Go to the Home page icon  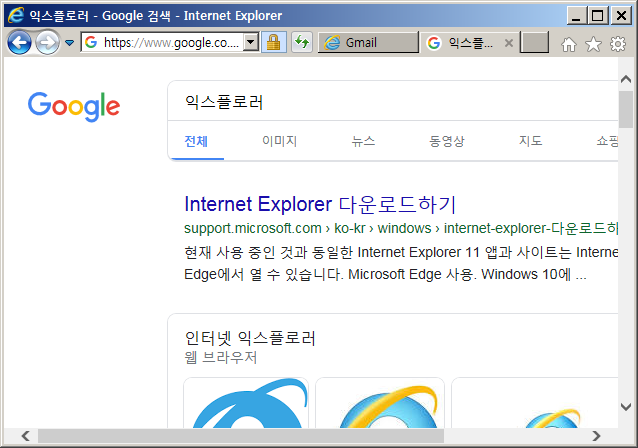(569, 44)
